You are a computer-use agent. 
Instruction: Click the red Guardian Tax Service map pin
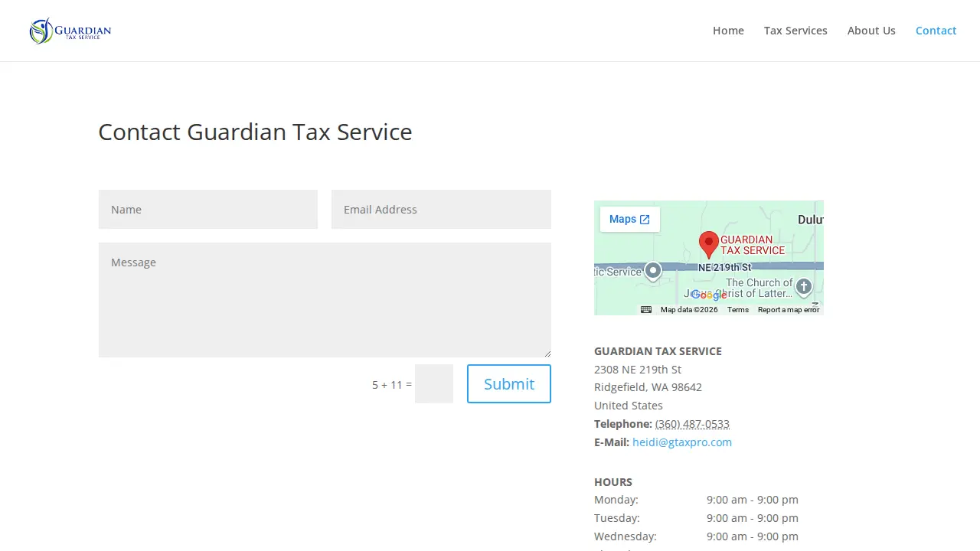click(709, 245)
